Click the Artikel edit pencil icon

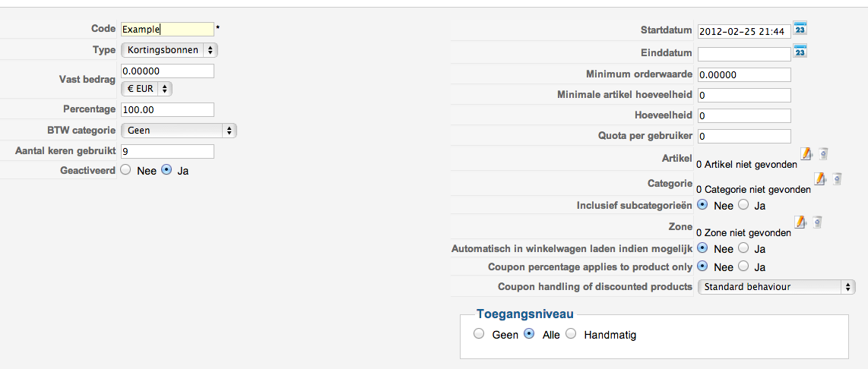click(806, 155)
